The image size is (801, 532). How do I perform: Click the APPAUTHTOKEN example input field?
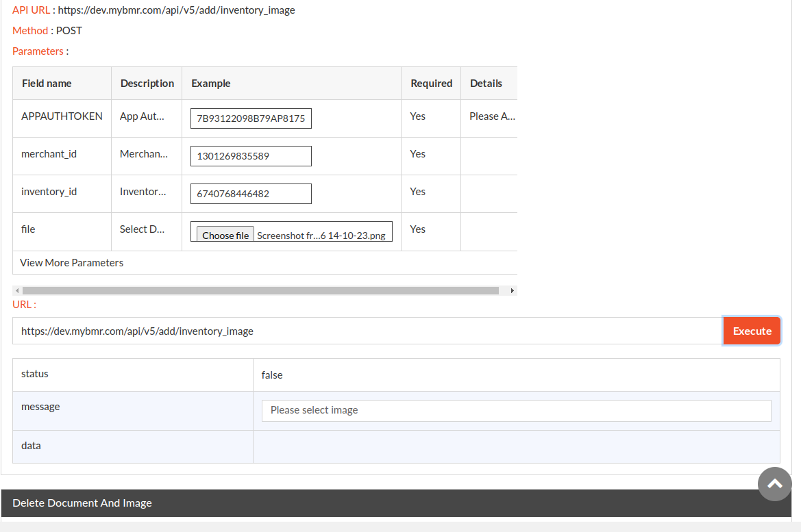coord(251,118)
